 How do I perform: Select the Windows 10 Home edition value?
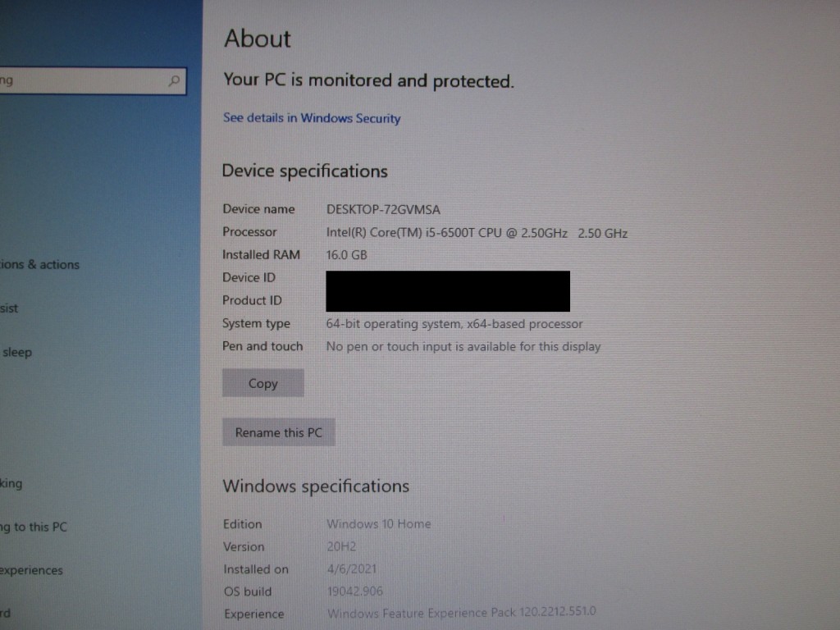pyautogui.click(x=379, y=524)
